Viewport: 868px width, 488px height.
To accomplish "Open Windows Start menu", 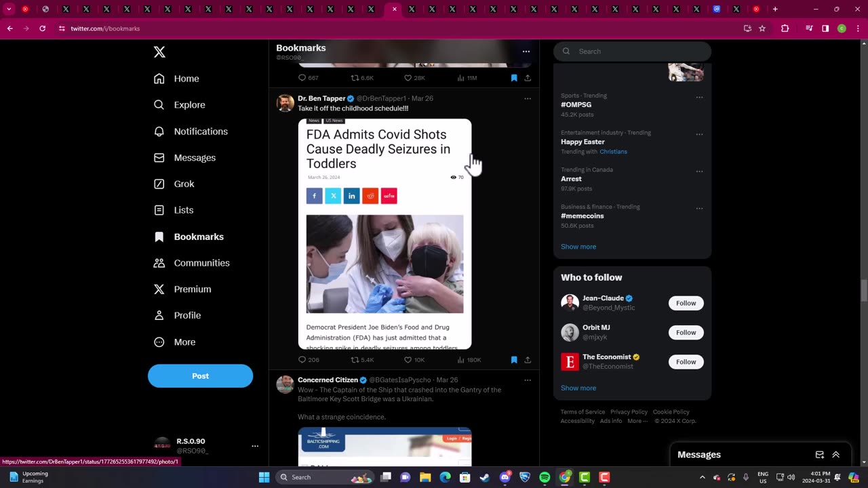I will tap(264, 477).
